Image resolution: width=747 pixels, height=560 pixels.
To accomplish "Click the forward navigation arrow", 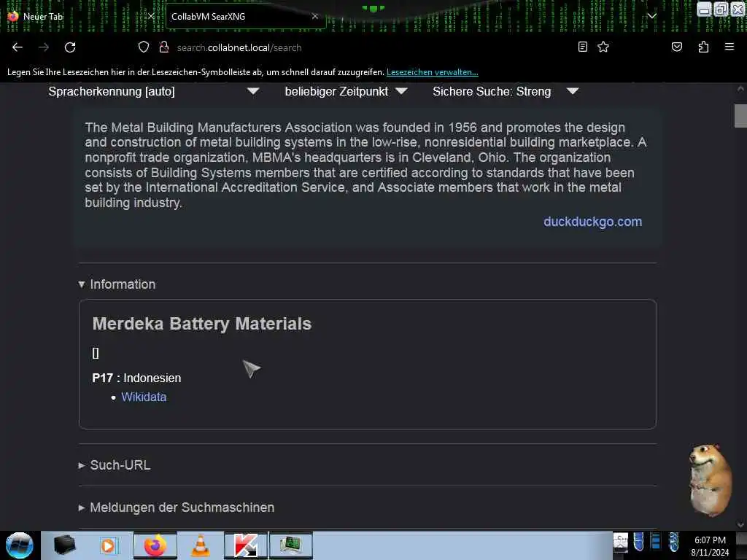I will click(44, 47).
